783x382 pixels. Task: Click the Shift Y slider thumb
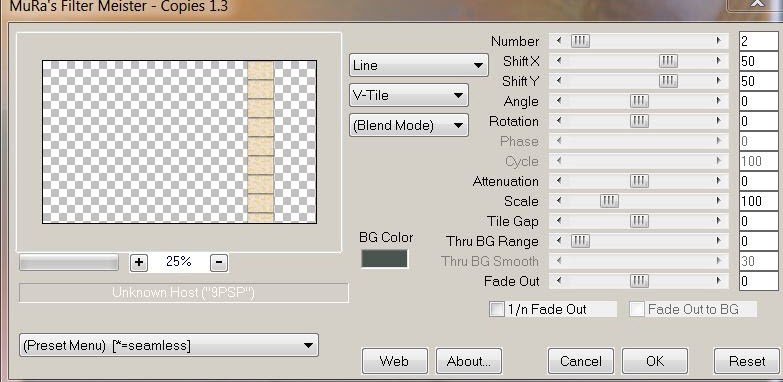tap(668, 81)
